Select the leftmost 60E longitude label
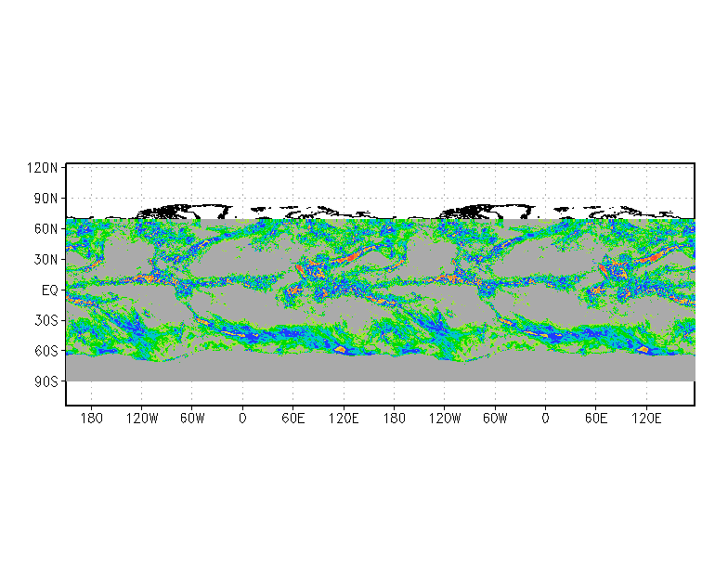Screen dimensions: 728x568 [x=293, y=419]
